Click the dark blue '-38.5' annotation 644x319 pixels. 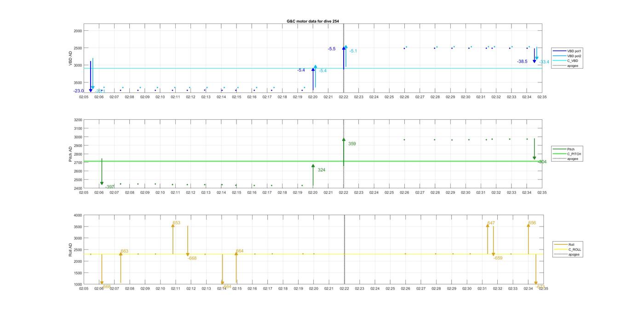pyautogui.click(x=522, y=61)
